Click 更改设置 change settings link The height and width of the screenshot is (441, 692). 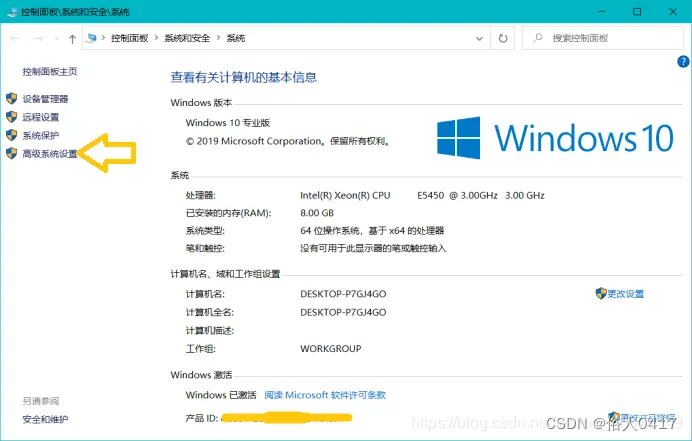point(625,294)
